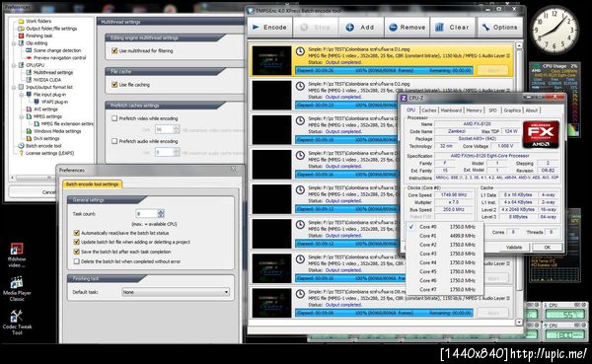Open the Default task dropdown
Viewport: 592px width, 364px height.
coord(176,292)
